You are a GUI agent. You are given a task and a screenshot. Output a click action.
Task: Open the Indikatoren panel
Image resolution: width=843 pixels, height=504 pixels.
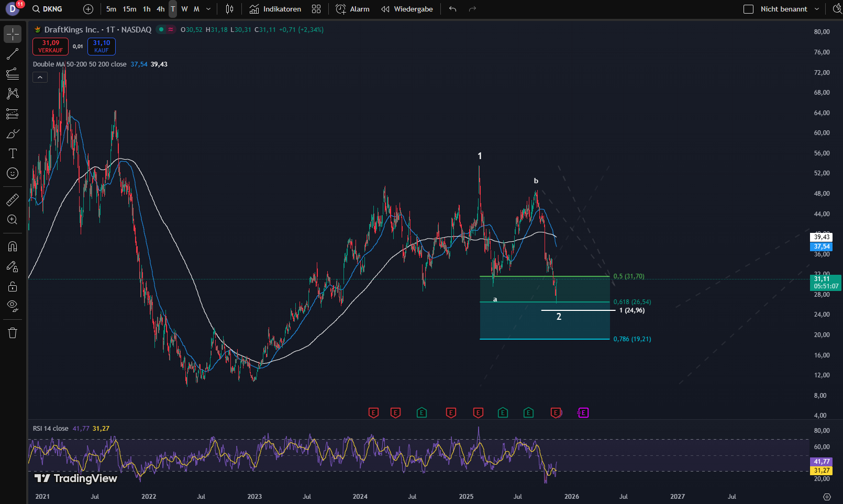[275, 9]
